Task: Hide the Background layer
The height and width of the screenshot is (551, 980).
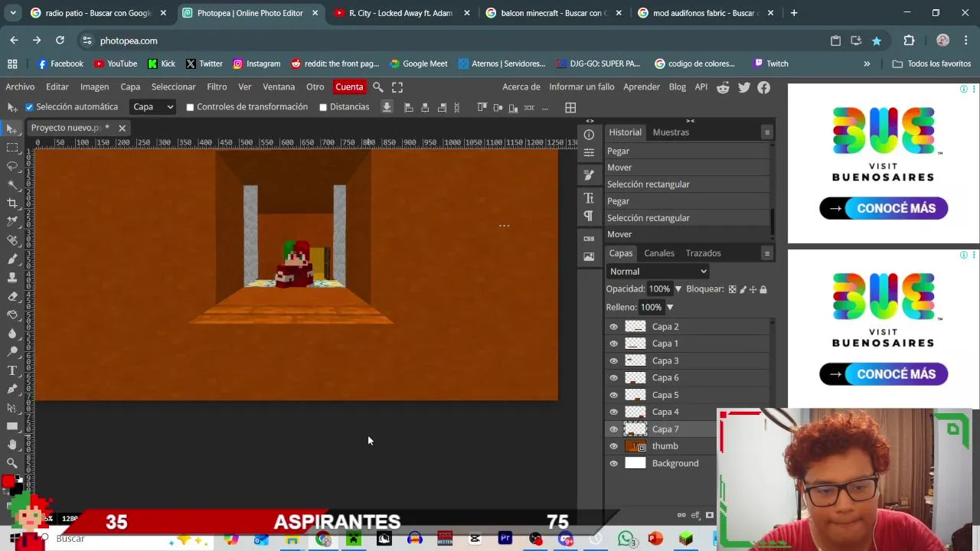Action: tap(613, 464)
